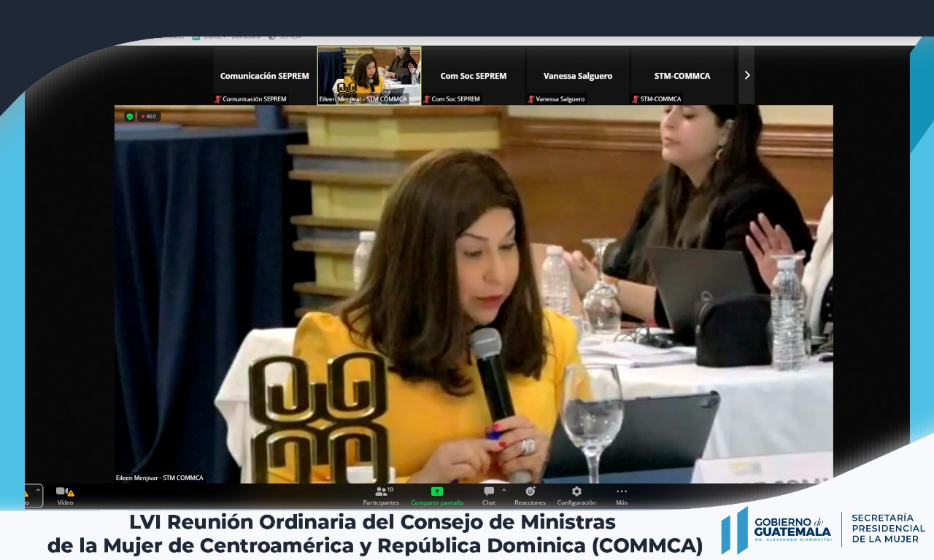Toggle the Video camera on or off
The width and height of the screenshot is (934, 560).
pyautogui.click(x=64, y=495)
